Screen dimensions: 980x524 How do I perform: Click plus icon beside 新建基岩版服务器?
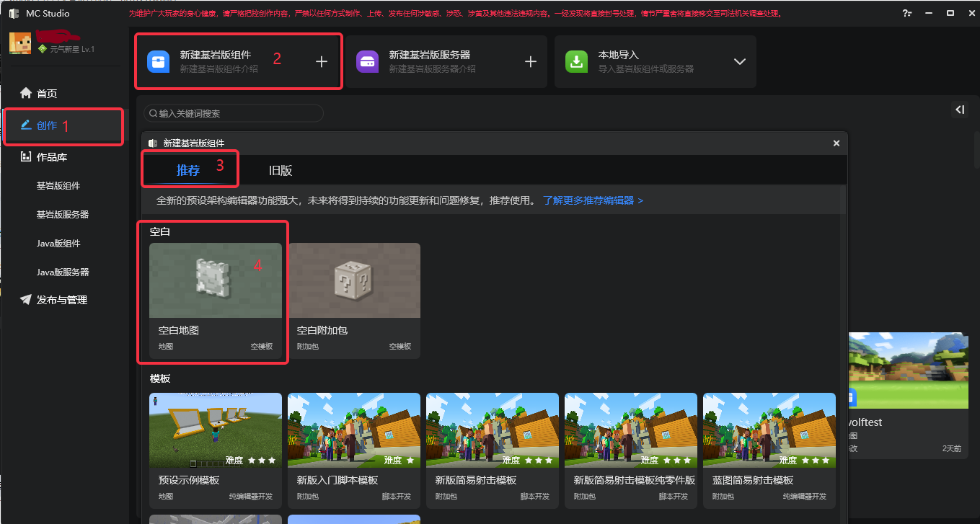click(531, 62)
